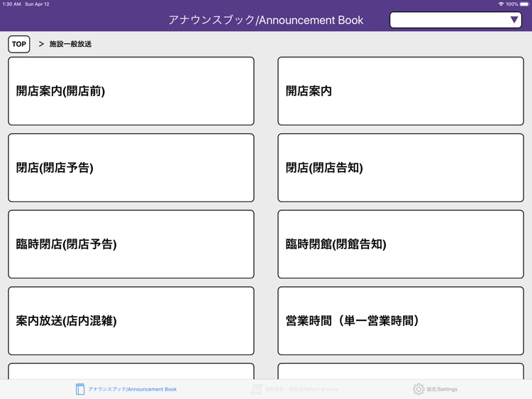Select the greyed Select at once tab
Screen dimensions: 532x399
coord(295,389)
